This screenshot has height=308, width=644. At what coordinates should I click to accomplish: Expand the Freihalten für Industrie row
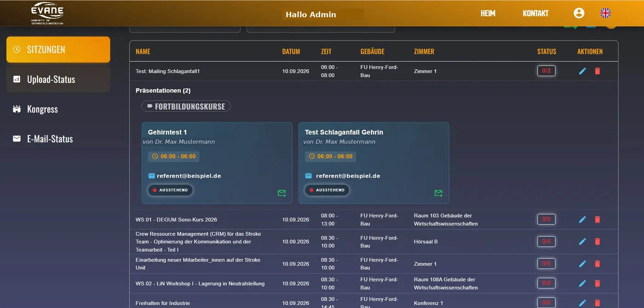(x=374, y=301)
